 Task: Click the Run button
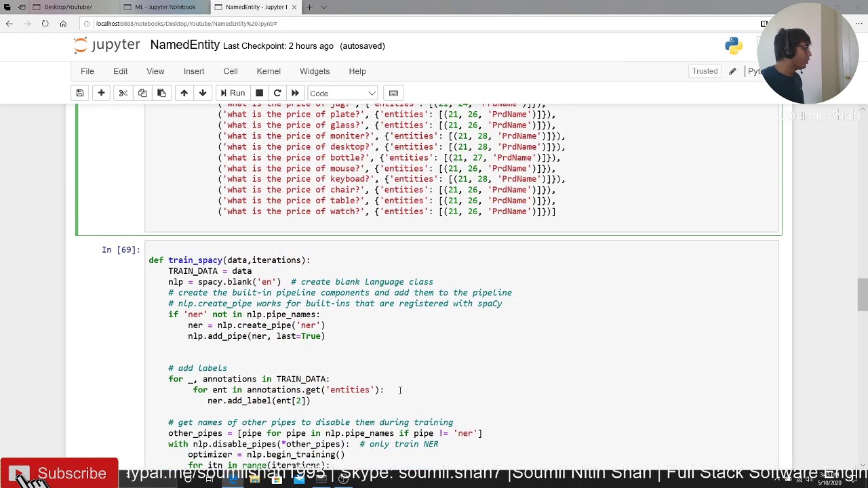[x=231, y=93]
